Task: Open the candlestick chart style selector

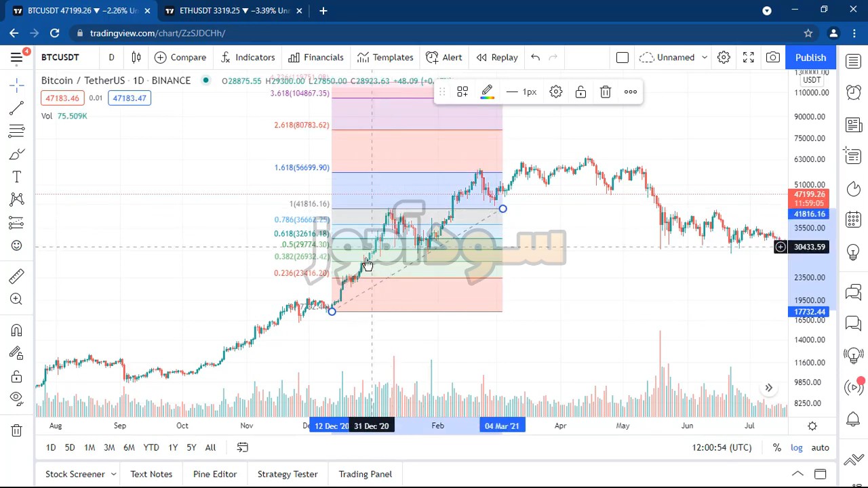Action: pyautogui.click(x=136, y=58)
